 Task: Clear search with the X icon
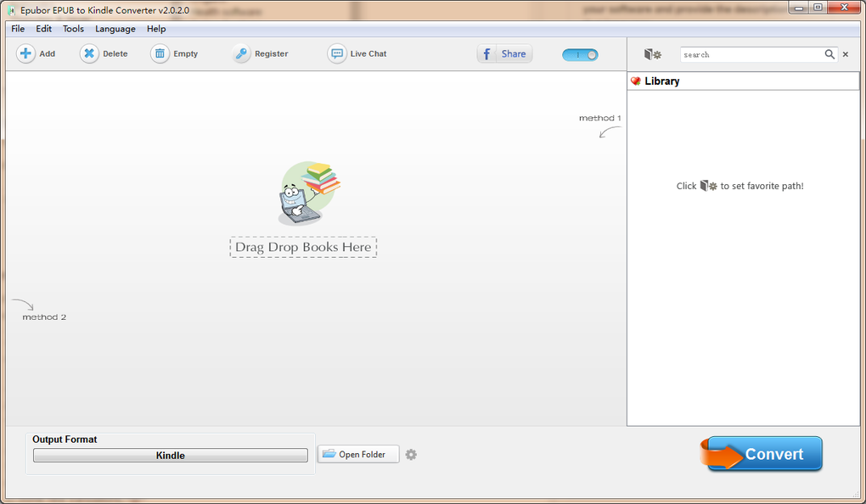(846, 54)
